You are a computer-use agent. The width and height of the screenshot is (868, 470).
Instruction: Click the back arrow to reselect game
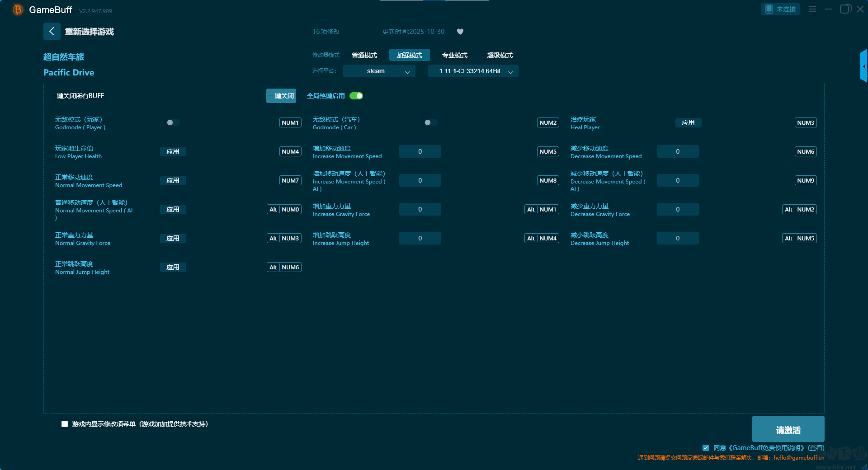52,31
